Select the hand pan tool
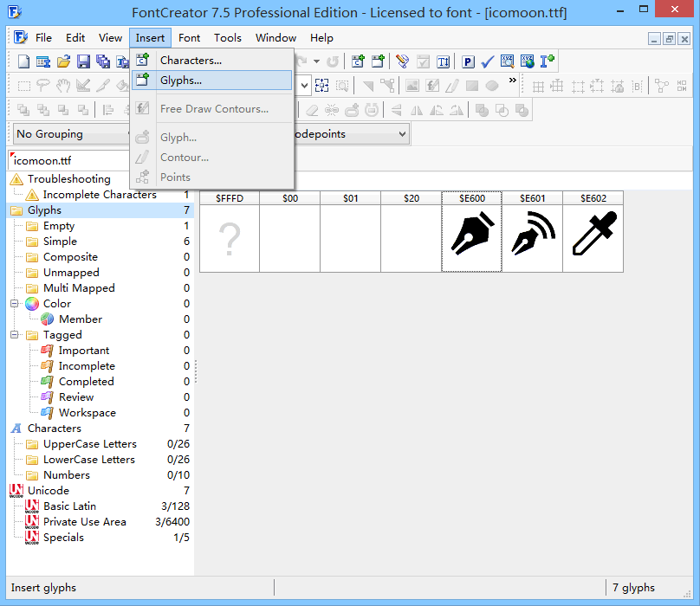 click(x=63, y=86)
